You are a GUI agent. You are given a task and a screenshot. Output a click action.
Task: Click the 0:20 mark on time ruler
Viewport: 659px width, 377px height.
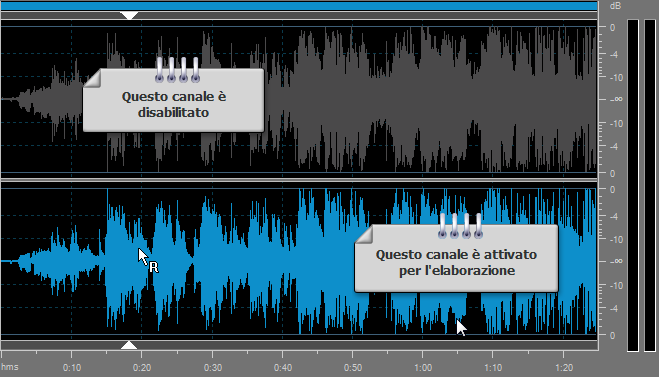[x=142, y=368]
